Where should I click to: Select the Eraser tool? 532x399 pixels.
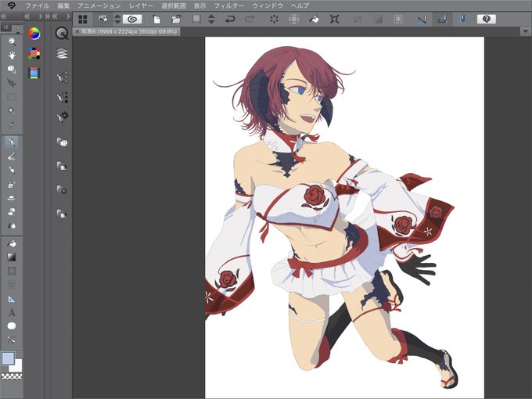pyautogui.click(x=12, y=212)
